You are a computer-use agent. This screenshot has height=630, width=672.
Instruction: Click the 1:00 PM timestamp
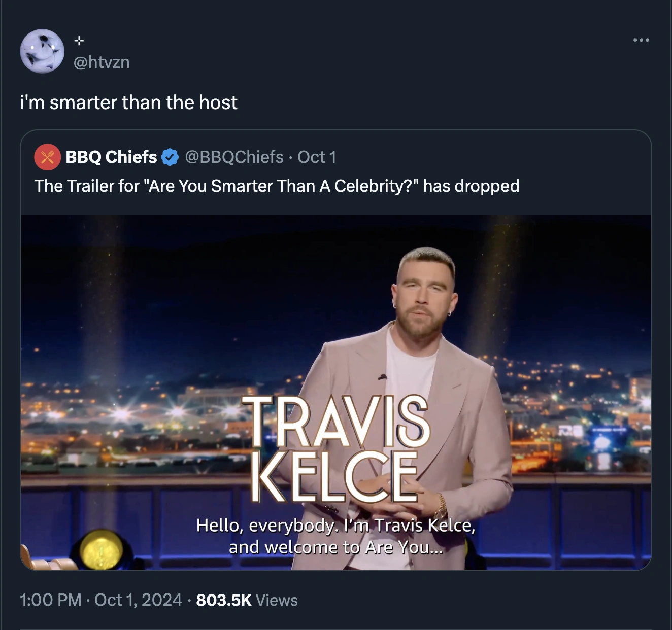(50, 600)
